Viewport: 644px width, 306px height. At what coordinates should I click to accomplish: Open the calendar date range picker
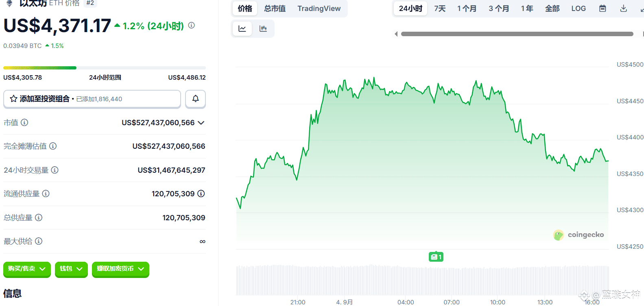coord(603,9)
